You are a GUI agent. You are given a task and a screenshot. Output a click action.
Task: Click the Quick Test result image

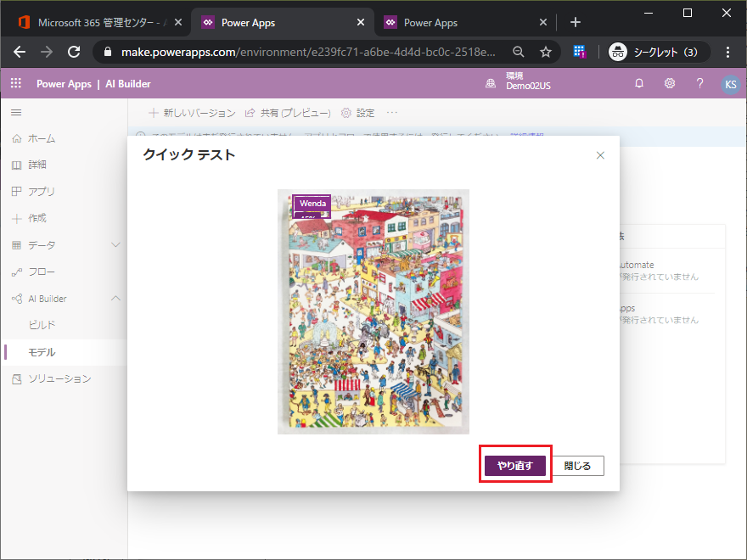coord(373,312)
